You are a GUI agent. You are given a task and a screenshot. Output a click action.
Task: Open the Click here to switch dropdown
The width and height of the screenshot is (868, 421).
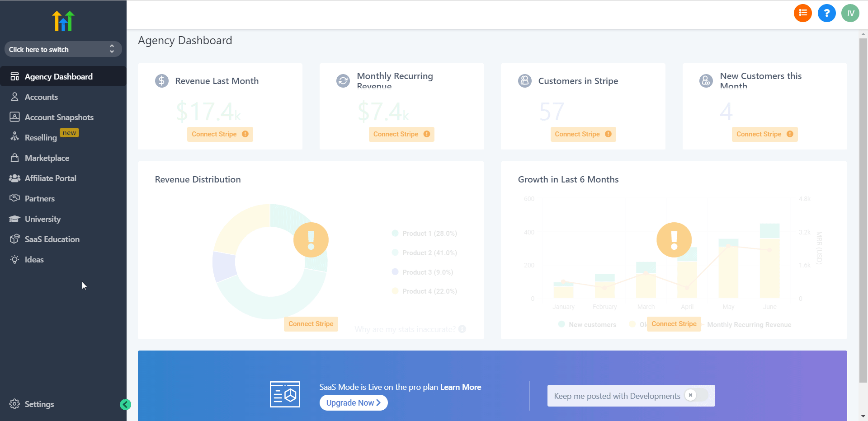click(x=63, y=49)
